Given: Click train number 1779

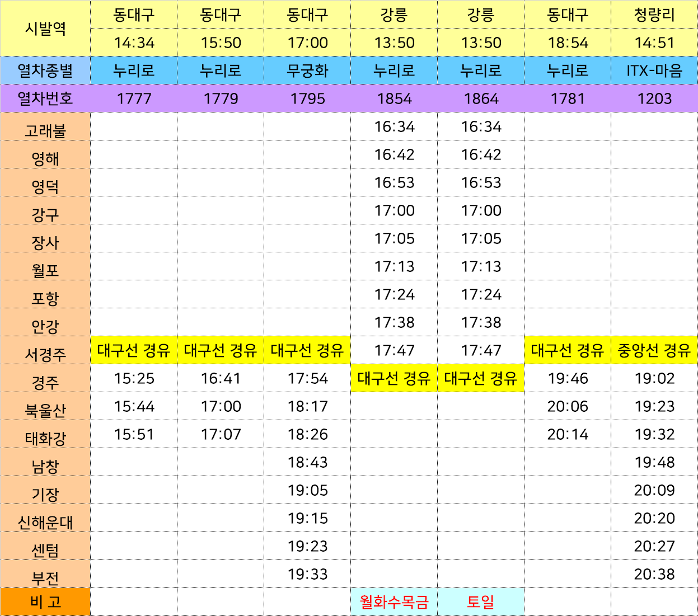Looking at the screenshot, I should (221, 98).
